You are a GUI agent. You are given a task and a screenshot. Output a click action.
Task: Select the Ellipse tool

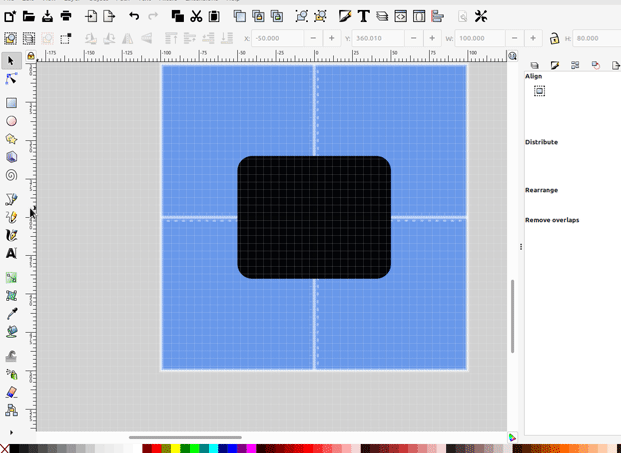click(12, 121)
